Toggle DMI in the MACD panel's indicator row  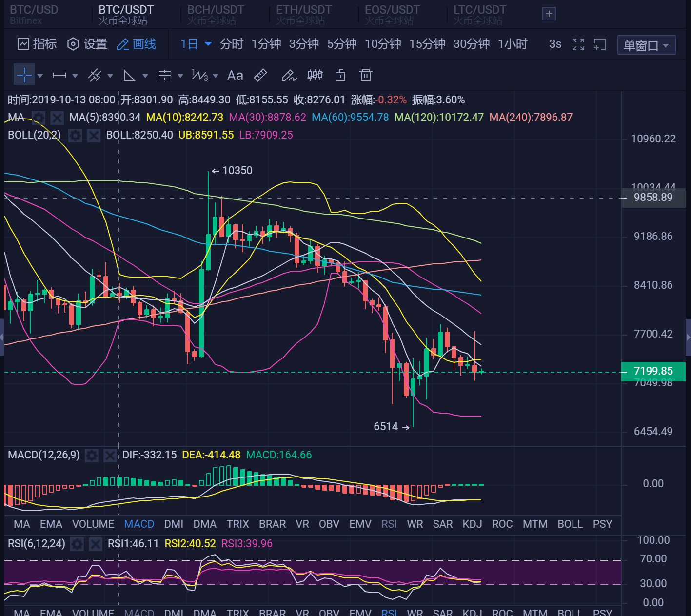click(174, 524)
